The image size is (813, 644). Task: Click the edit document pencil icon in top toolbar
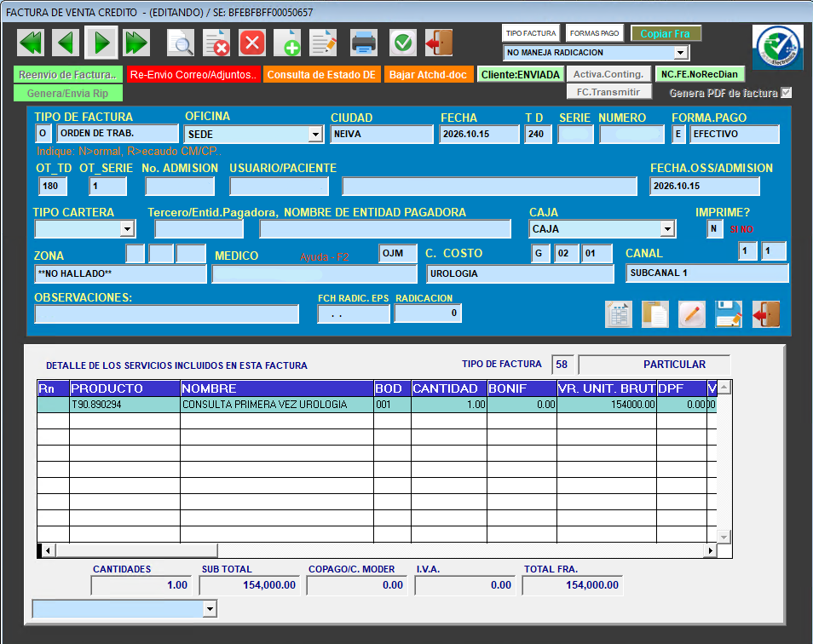tap(323, 43)
